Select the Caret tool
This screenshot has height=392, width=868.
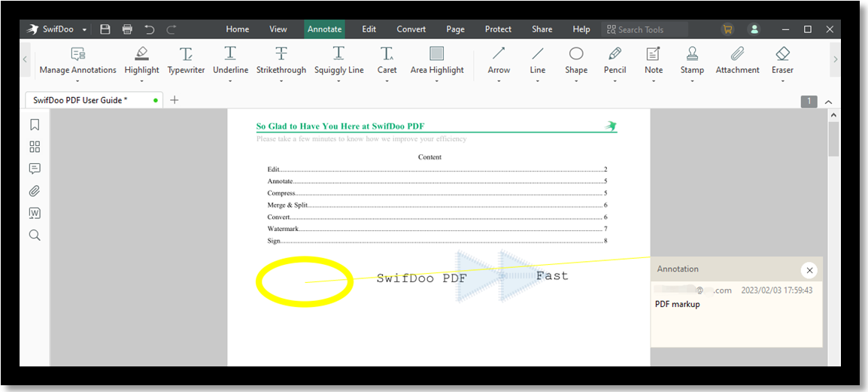(387, 61)
